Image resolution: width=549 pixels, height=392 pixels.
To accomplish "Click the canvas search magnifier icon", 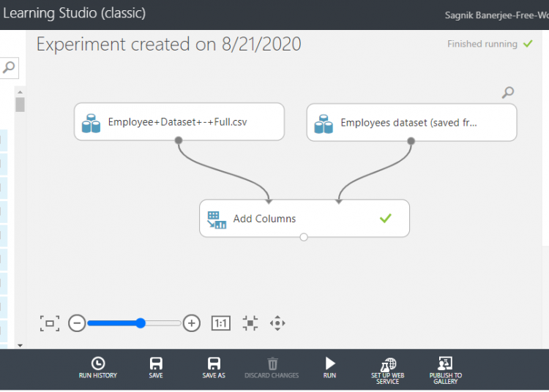I will [x=507, y=92].
